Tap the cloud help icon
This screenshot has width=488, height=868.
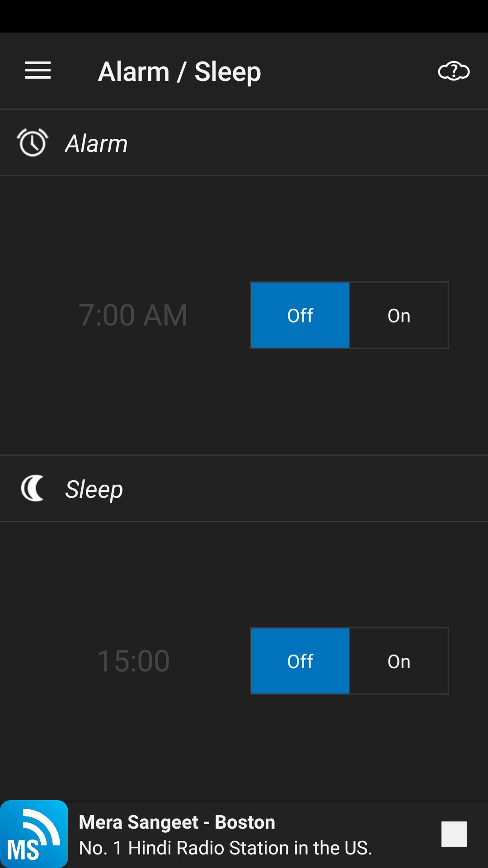pyautogui.click(x=454, y=71)
